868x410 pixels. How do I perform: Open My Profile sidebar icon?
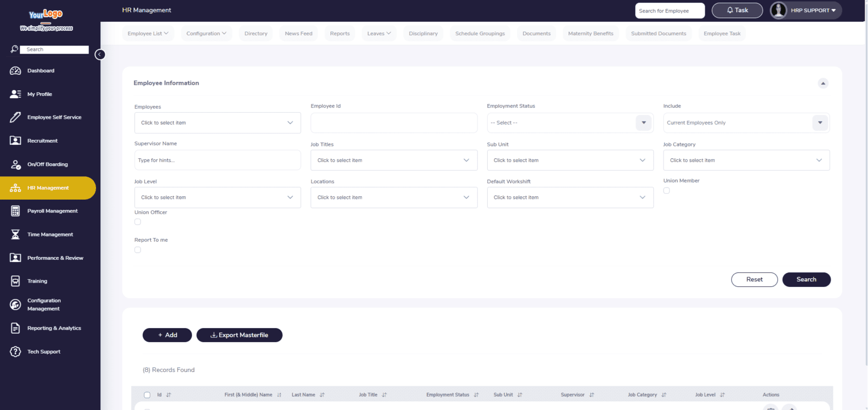pyautogui.click(x=15, y=94)
